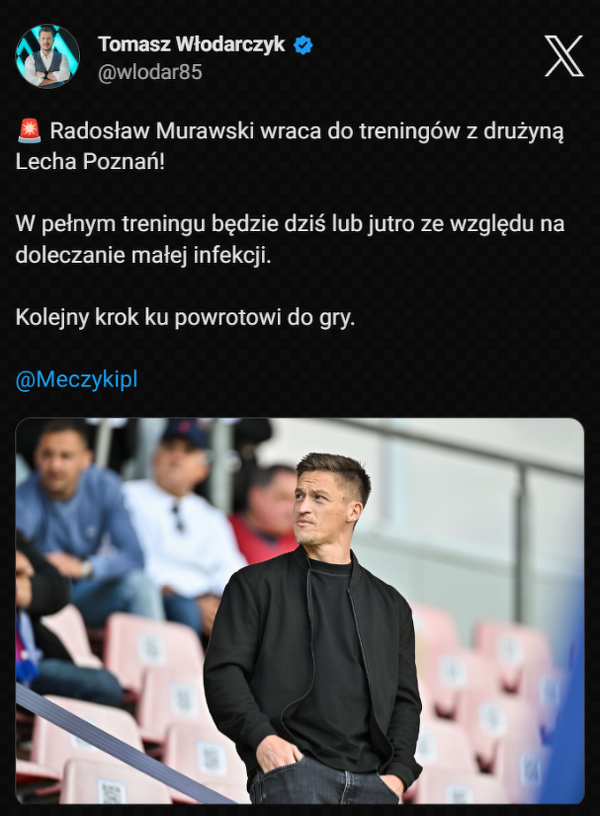600x816 pixels.
Task: Click the X logo icon
Action: [x=564, y=56]
